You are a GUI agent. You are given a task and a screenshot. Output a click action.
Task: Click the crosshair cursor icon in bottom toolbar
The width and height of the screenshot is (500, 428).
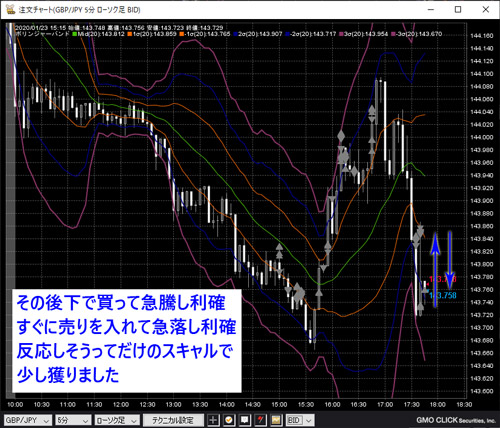(213, 420)
